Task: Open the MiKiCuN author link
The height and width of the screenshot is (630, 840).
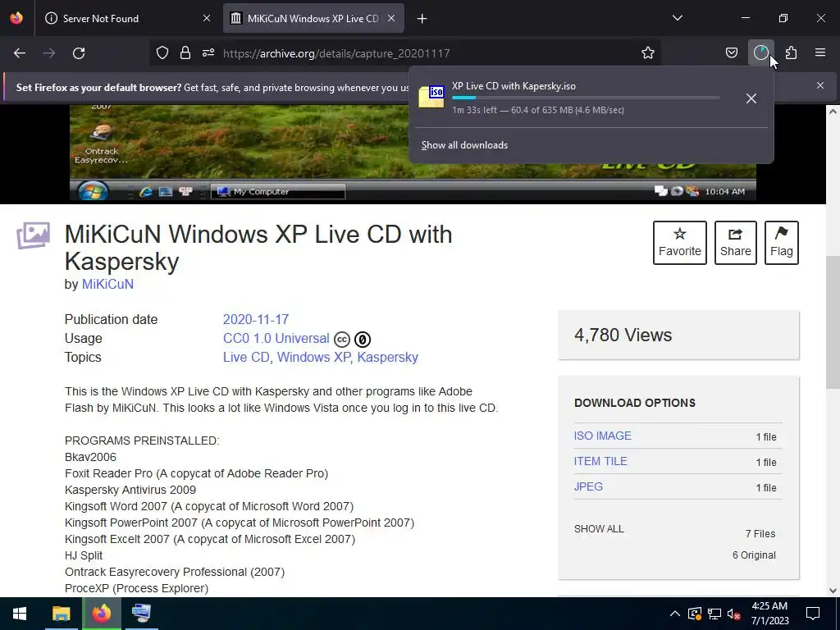Action: [107, 284]
